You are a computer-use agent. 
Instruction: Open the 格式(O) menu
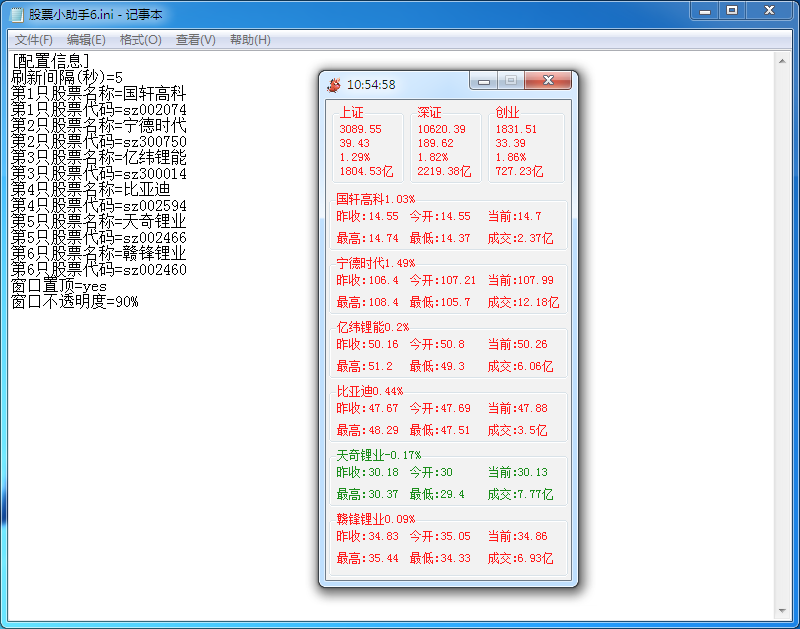(x=140, y=40)
